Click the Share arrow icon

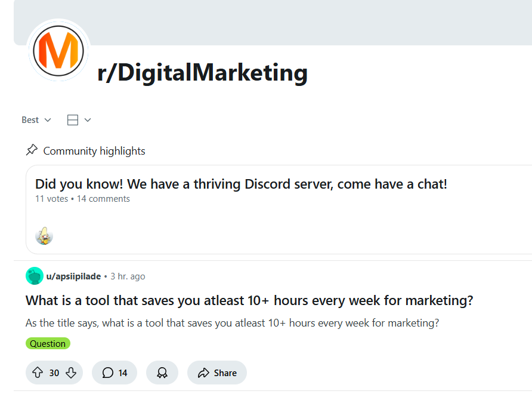click(203, 373)
